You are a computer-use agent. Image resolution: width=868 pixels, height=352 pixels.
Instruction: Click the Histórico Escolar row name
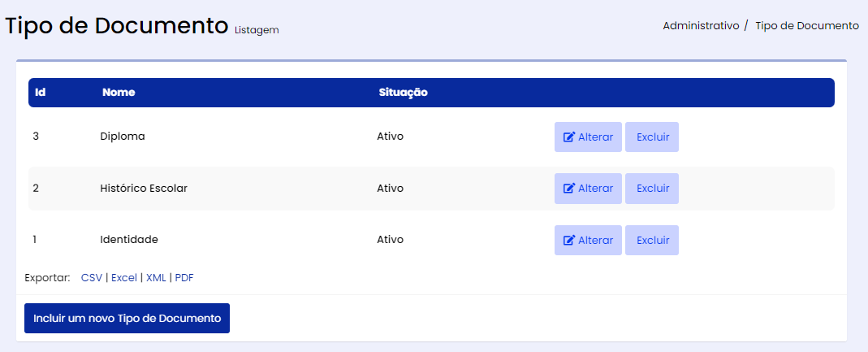pyautogui.click(x=143, y=189)
